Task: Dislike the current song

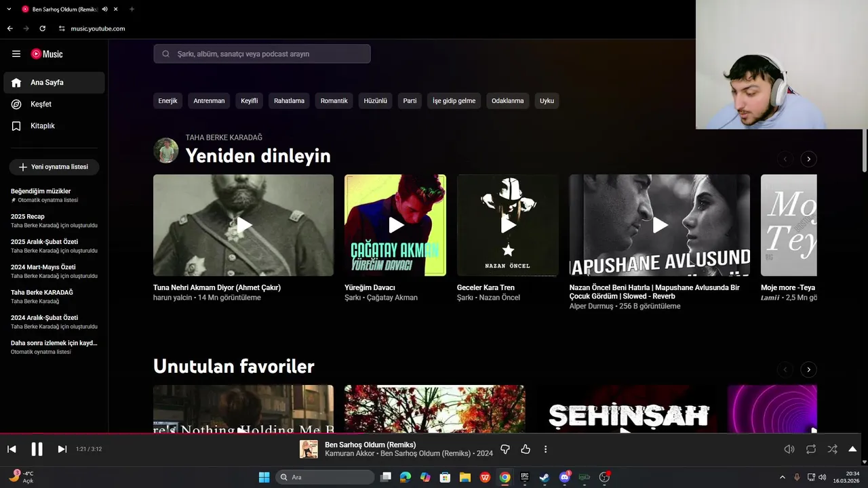Action: tap(505, 449)
